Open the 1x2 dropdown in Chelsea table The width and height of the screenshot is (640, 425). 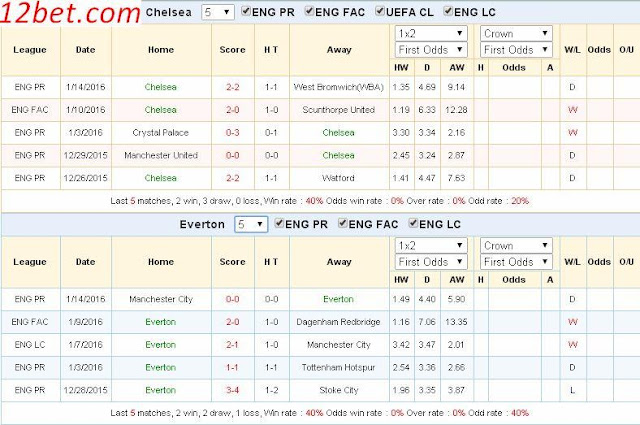[x=431, y=33]
